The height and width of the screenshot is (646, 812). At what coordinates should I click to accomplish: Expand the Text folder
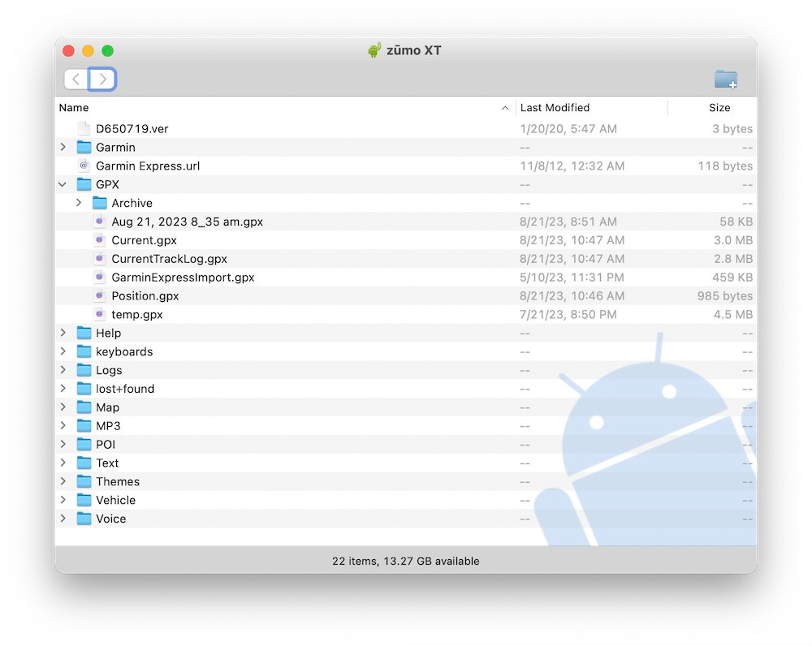pyautogui.click(x=63, y=463)
